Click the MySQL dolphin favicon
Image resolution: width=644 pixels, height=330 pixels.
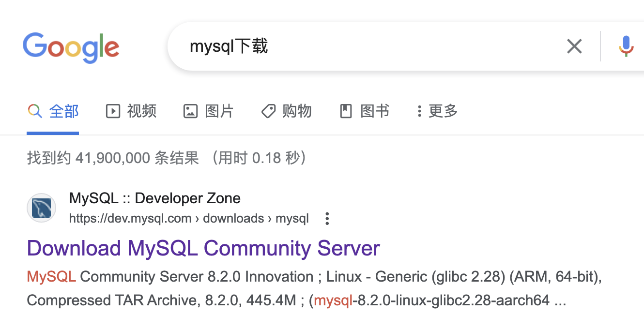click(41, 208)
